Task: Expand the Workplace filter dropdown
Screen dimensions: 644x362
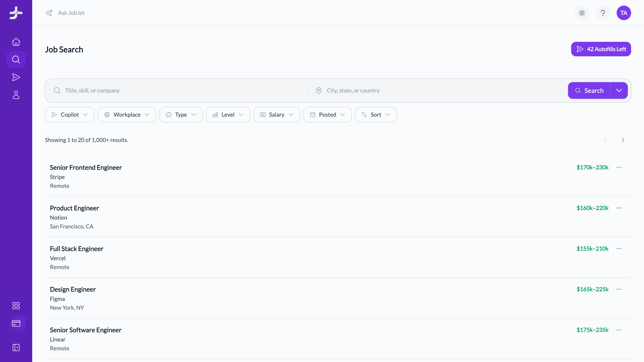Action: pos(127,115)
